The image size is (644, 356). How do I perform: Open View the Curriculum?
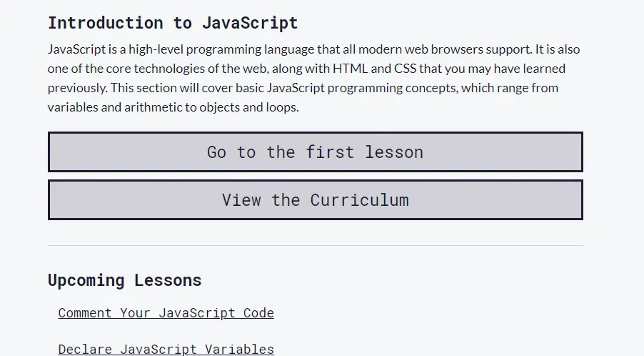point(315,200)
